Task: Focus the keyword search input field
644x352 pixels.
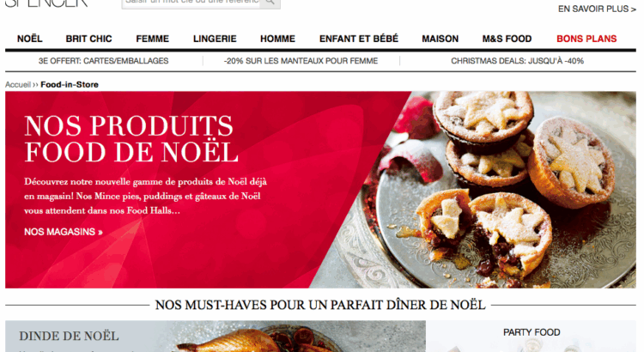Action: click(x=191, y=3)
